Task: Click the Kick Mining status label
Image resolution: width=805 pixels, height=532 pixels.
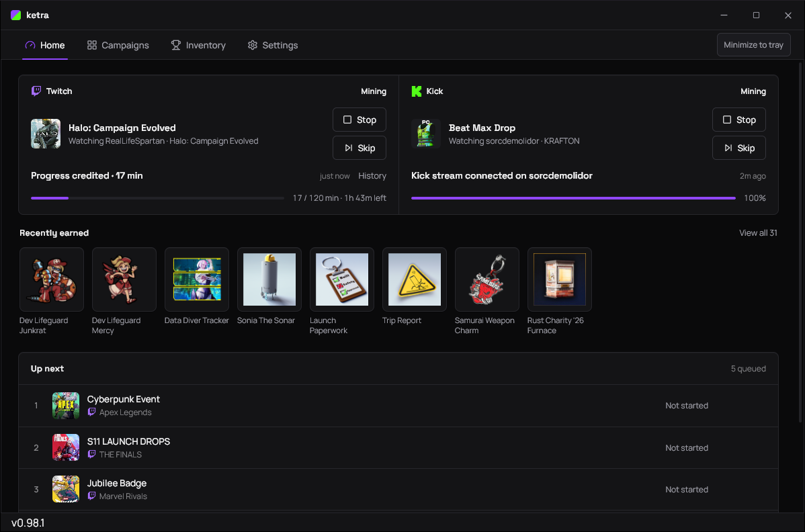Action: coord(753,91)
